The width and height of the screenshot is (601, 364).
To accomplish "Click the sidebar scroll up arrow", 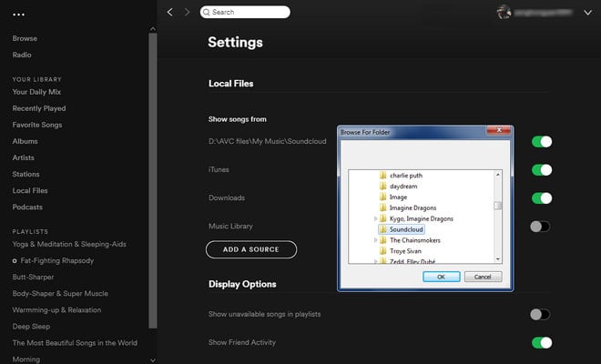I will pyautogui.click(x=153, y=29).
